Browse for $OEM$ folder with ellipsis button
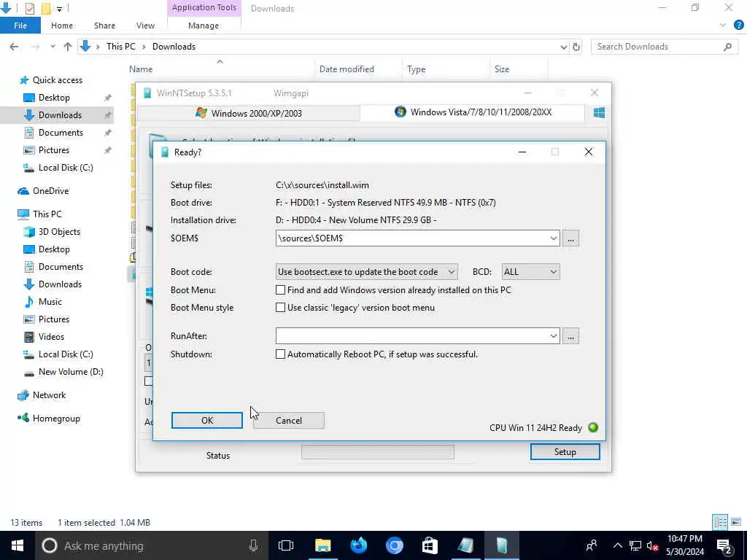The width and height of the screenshot is (747, 560). tap(570, 238)
